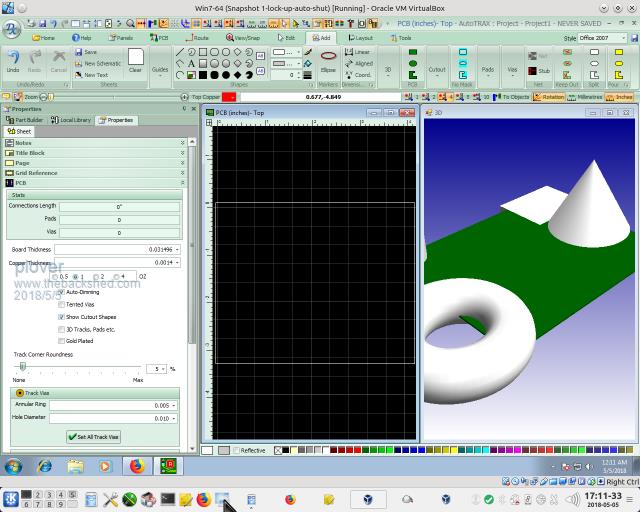Click the Board Thickness input field

(116, 249)
